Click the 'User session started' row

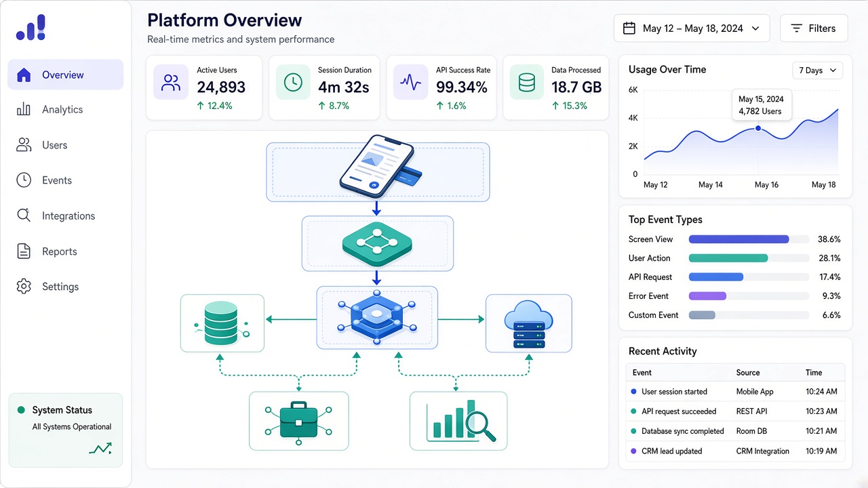tap(735, 391)
